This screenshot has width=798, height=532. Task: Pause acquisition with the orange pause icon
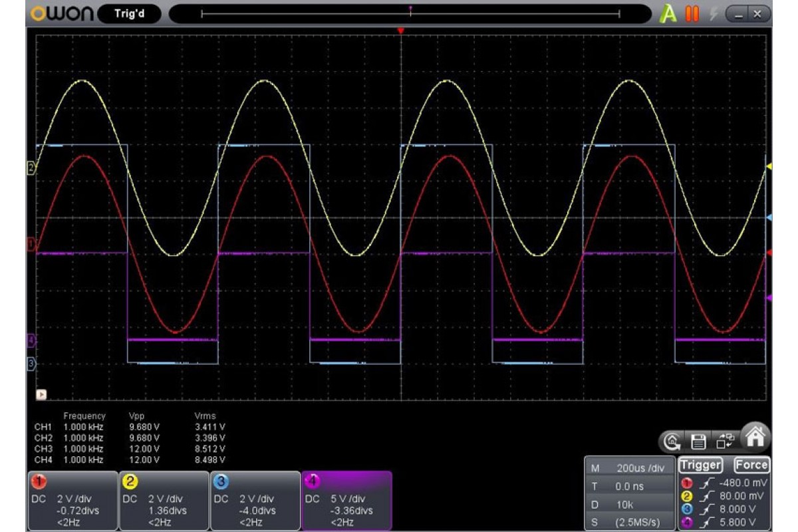(692, 14)
